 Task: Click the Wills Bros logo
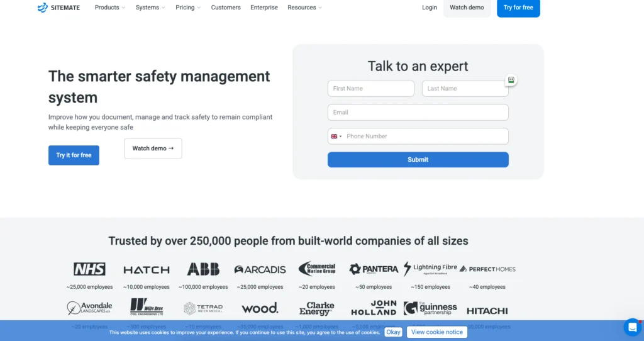[x=147, y=307]
